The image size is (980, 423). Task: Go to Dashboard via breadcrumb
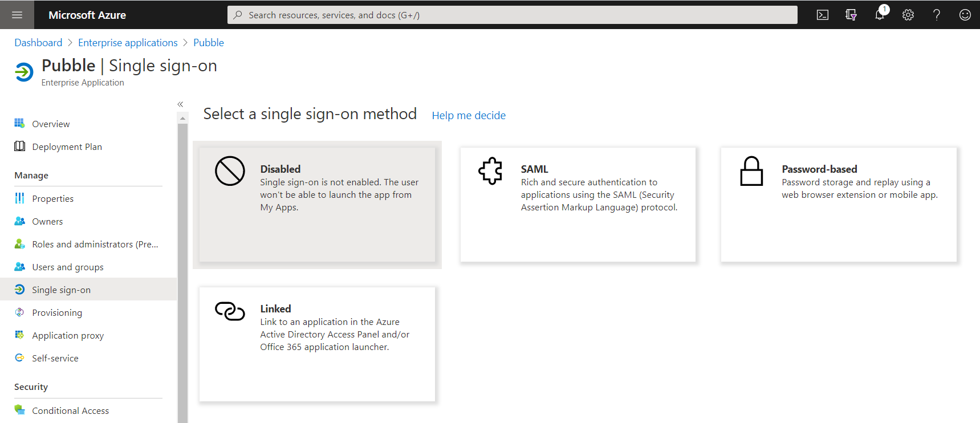coord(38,43)
